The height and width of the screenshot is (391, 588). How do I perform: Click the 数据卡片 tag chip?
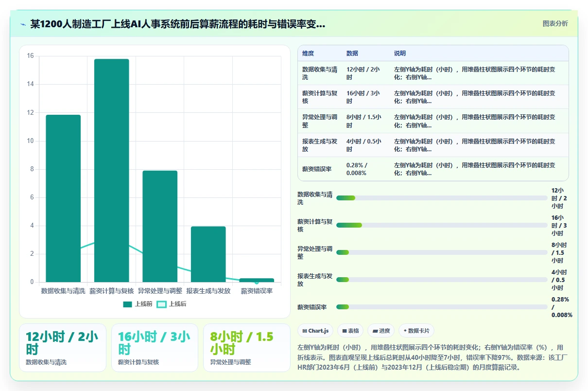tap(416, 331)
